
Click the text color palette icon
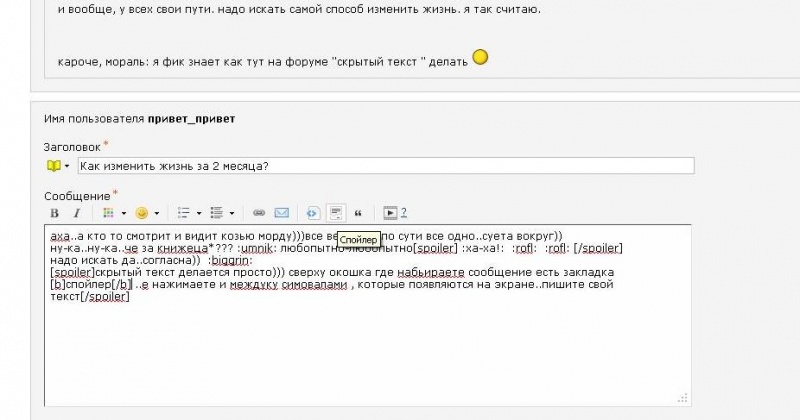pyautogui.click(x=109, y=213)
